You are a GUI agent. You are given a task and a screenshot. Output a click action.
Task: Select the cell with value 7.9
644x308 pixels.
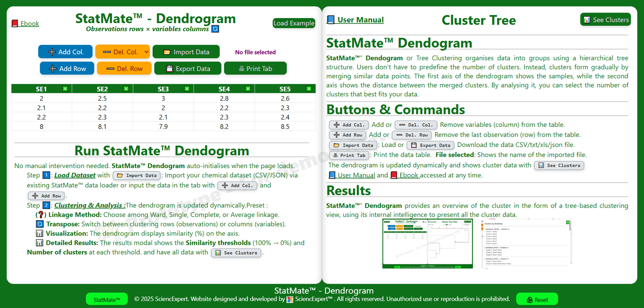[163, 127]
